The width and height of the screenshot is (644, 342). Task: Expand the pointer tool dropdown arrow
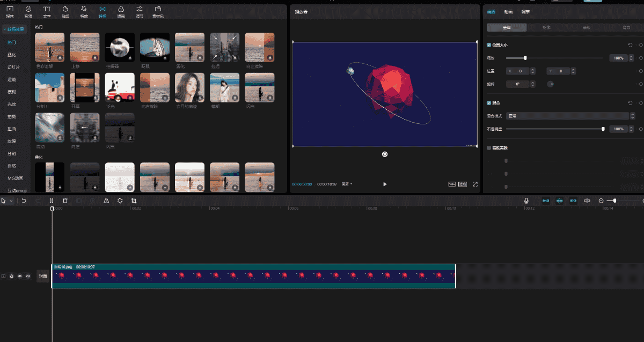point(11,200)
